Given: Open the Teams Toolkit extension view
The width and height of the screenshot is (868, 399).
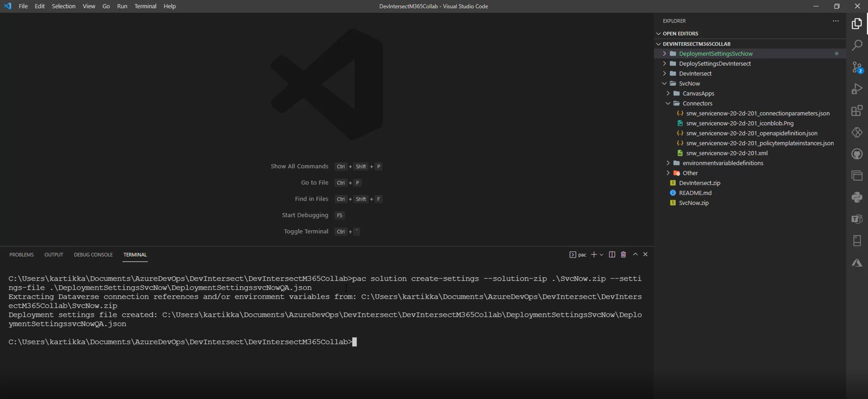Looking at the screenshot, I should coord(857,219).
